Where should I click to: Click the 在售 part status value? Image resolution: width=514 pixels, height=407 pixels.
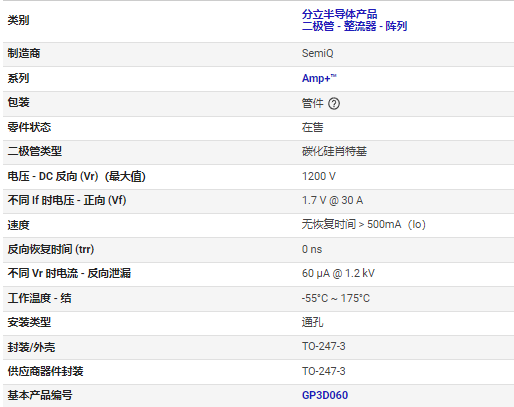coord(312,127)
